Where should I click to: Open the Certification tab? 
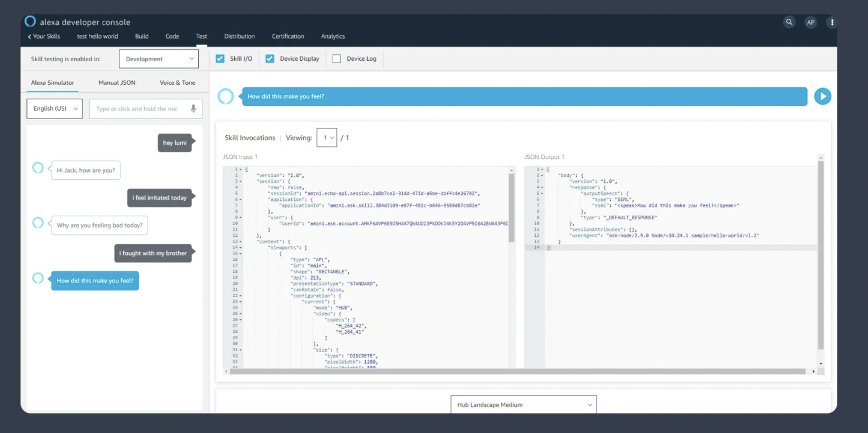click(288, 36)
